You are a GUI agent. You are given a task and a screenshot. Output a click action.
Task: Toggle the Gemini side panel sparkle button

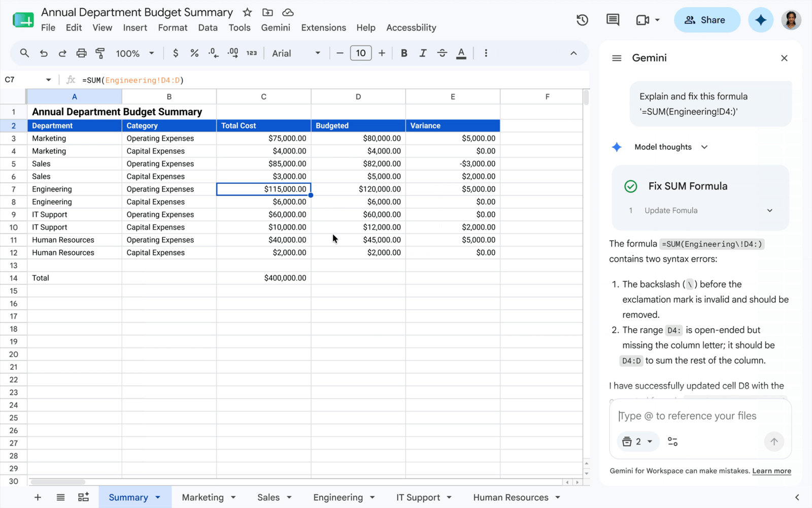[x=760, y=20]
